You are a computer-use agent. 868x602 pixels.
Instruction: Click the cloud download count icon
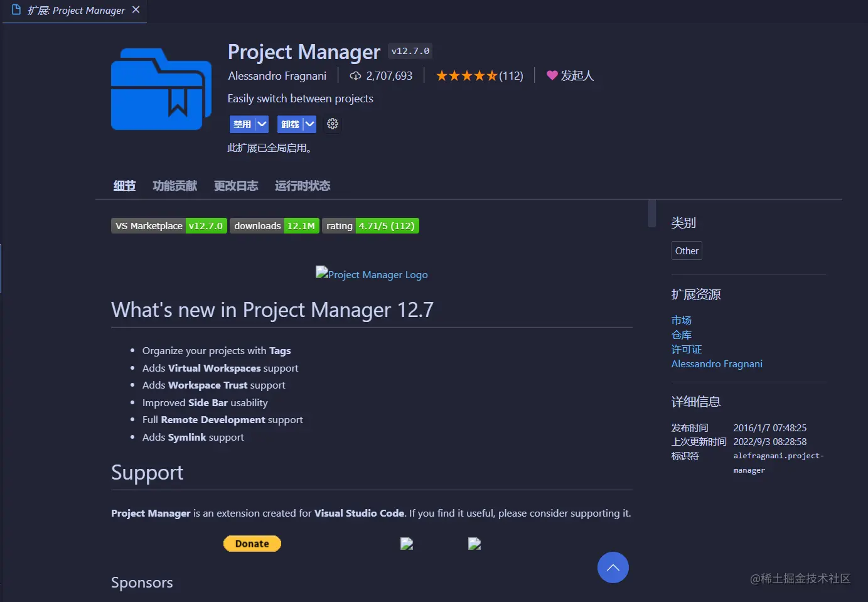click(x=355, y=76)
